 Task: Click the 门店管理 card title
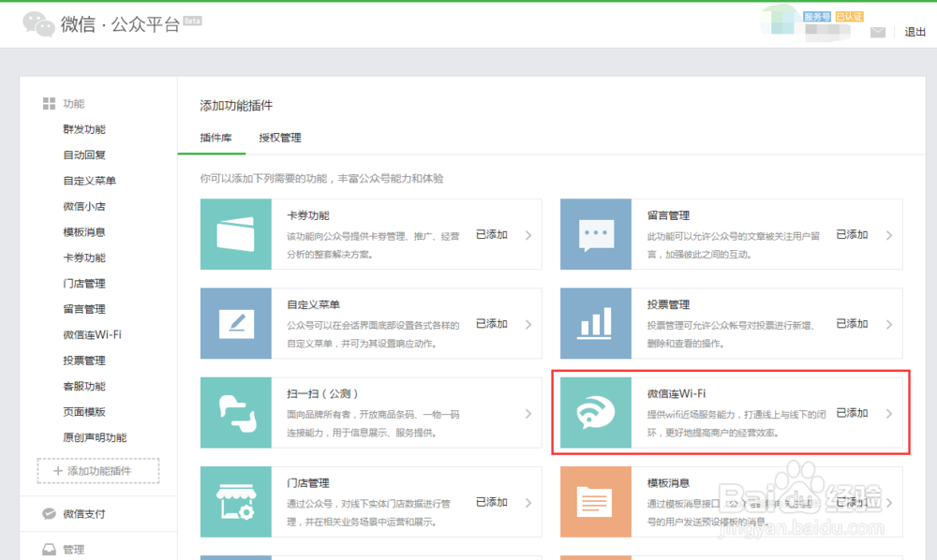click(308, 483)
